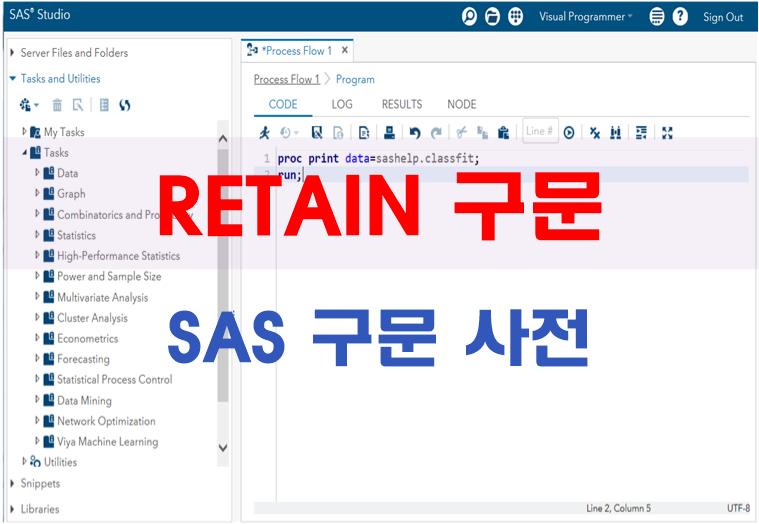Maximize the code view

click(668, 133)
